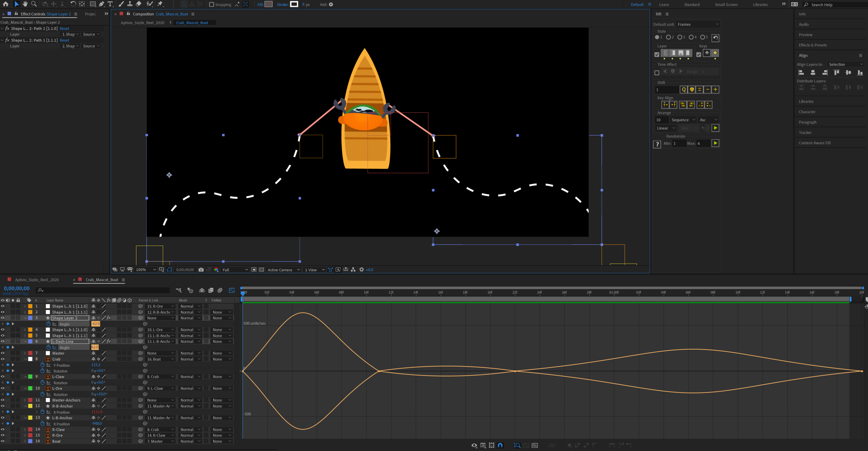The height and width of the screenshot is (451, 868).
Task: Select the Rotation tool
Action: point(73,4)
